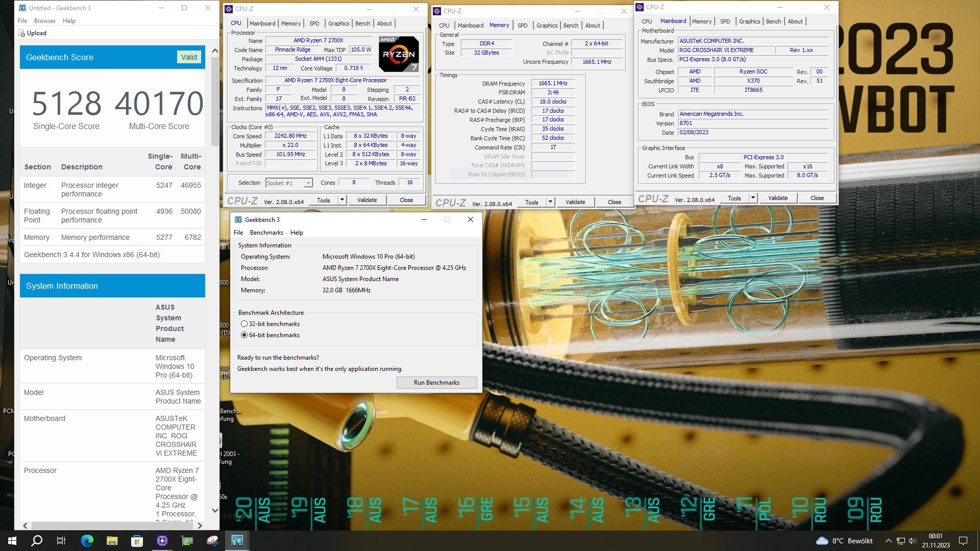Click the Valid badge in Geekbench Score header
This screenshot has width=980, height=551.
(x=189, y=57)
